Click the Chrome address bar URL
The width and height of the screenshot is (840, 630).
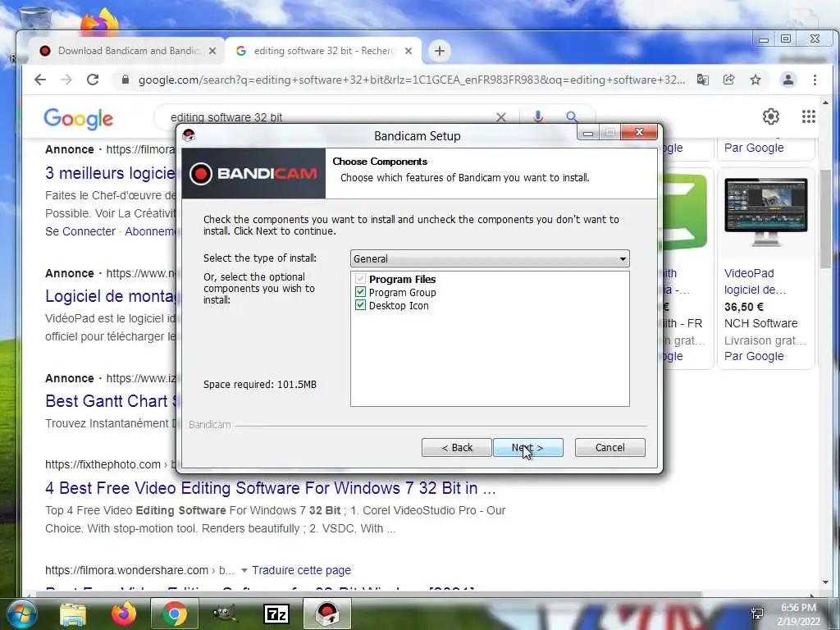(411, 80)
